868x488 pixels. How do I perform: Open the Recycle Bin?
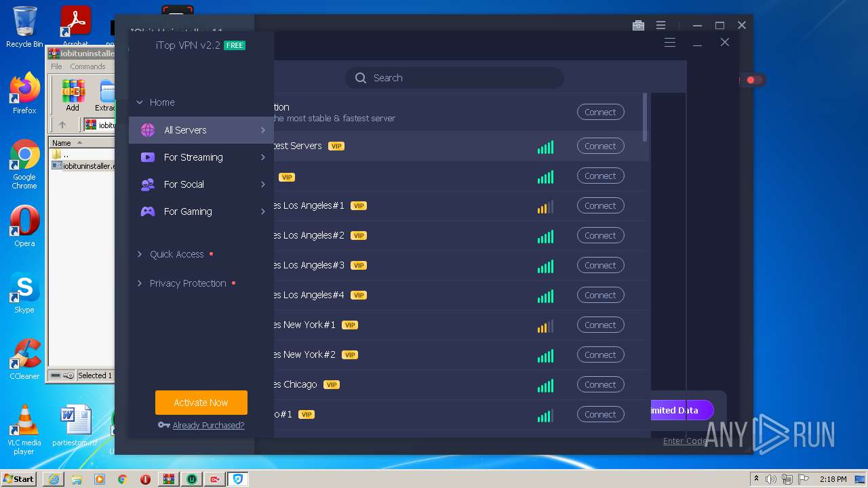pos(24,27)
